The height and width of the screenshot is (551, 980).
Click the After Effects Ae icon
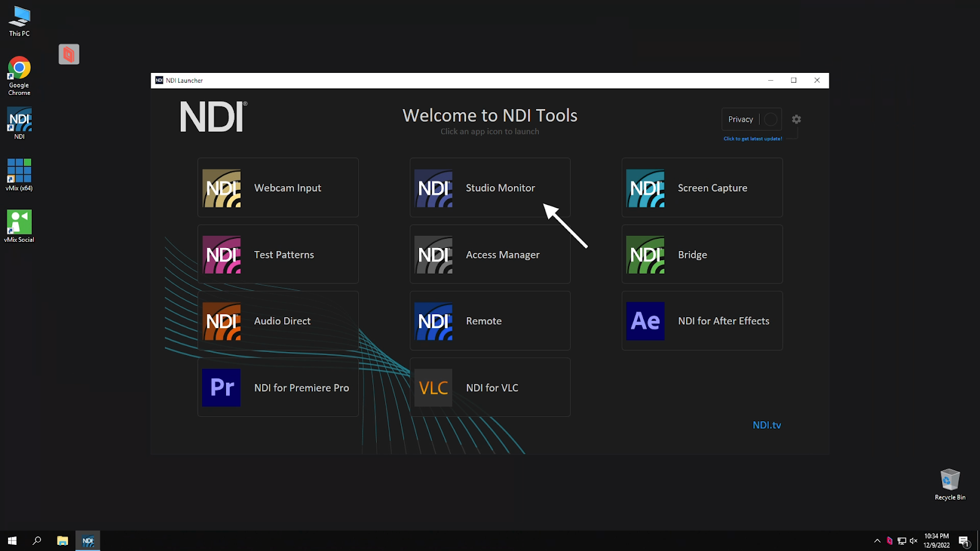coord(646,321)
